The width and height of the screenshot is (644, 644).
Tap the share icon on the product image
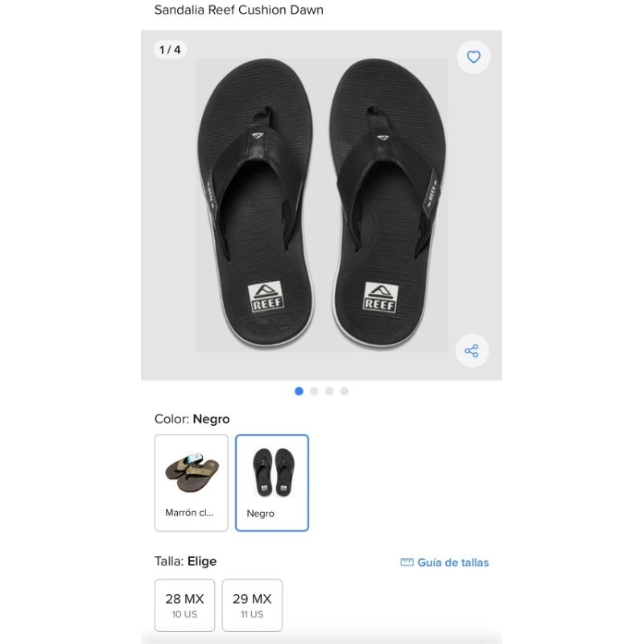(x=472, y=351)
